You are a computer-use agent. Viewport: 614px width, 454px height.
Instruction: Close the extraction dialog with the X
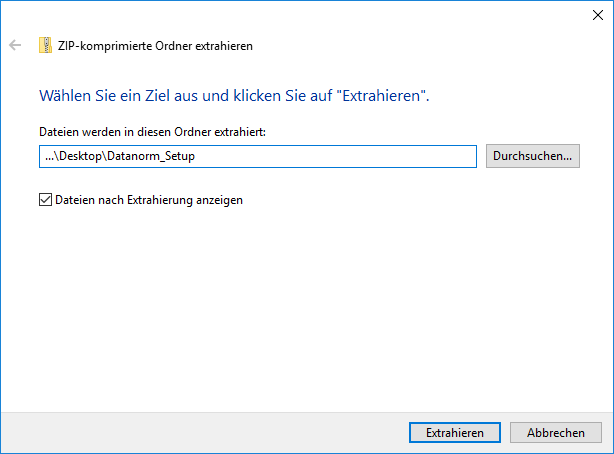pos(598,15)
